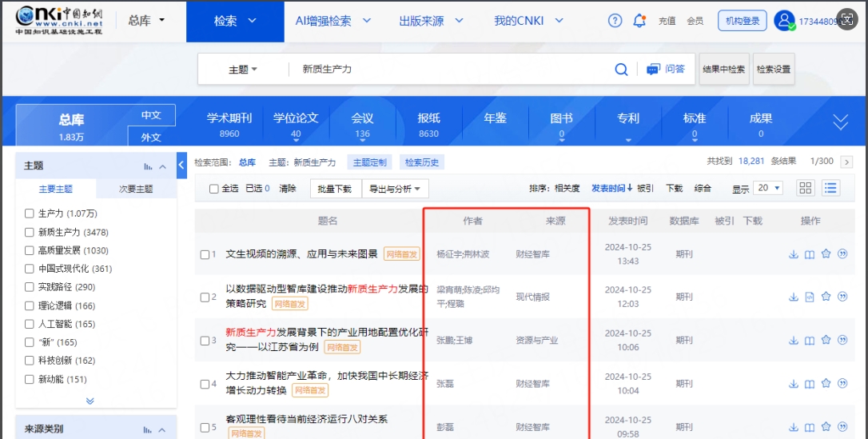
Task: Cite article 4 by 张磊
Action: (842, 383)
